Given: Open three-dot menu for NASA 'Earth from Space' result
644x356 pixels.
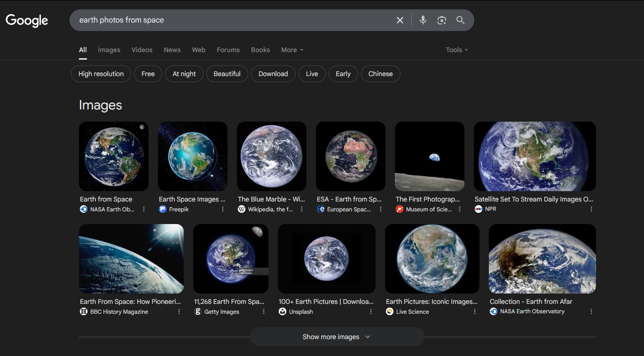Looking at the screenshot, I should coord(144,209).
